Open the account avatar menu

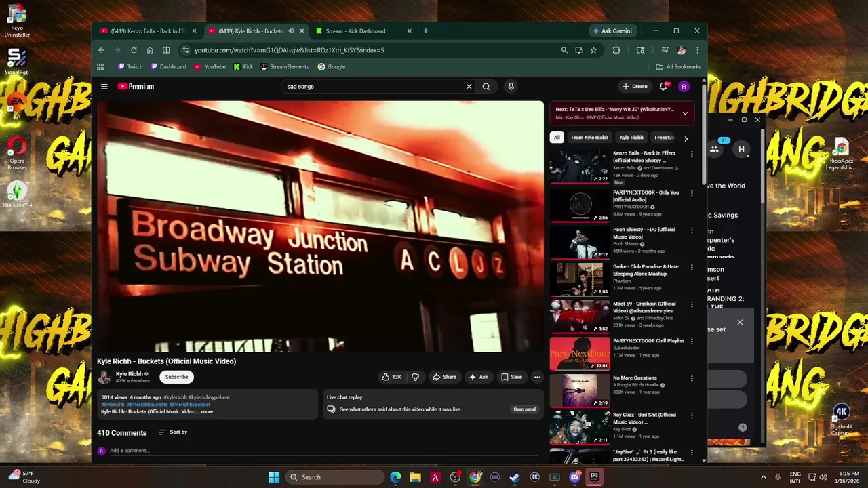(684, 87)
